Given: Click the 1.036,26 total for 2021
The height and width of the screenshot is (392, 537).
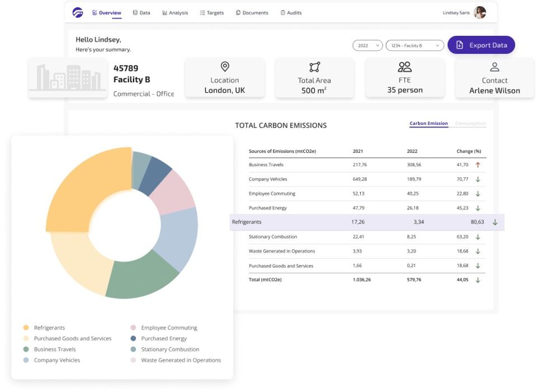Looking at the screenshot, I should [x=362, y=280].
